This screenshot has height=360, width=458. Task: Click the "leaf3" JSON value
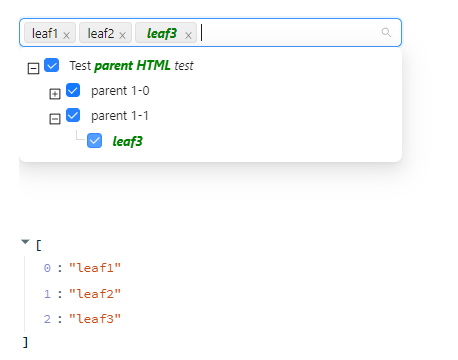pos(95,319)
